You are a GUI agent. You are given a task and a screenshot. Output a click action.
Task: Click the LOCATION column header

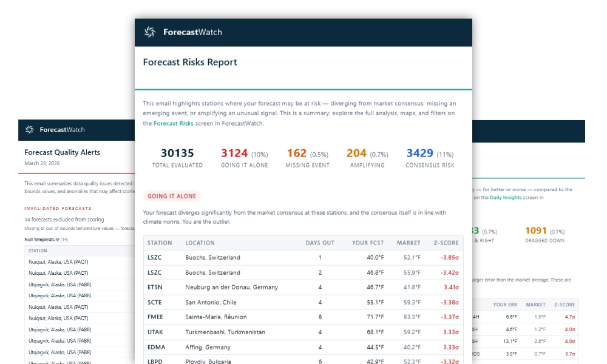point(200,243)
